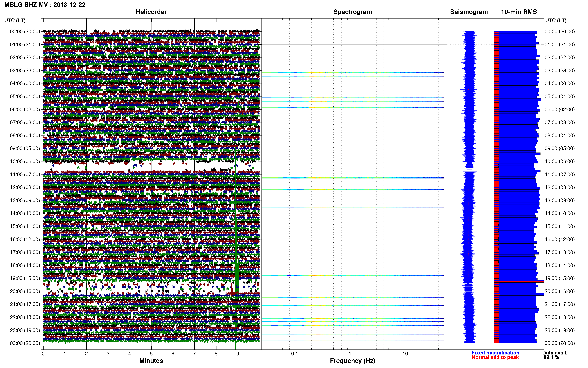Select left time label '07:00 (03:00)'
588x368 pixels.
[x=25, y=122]
